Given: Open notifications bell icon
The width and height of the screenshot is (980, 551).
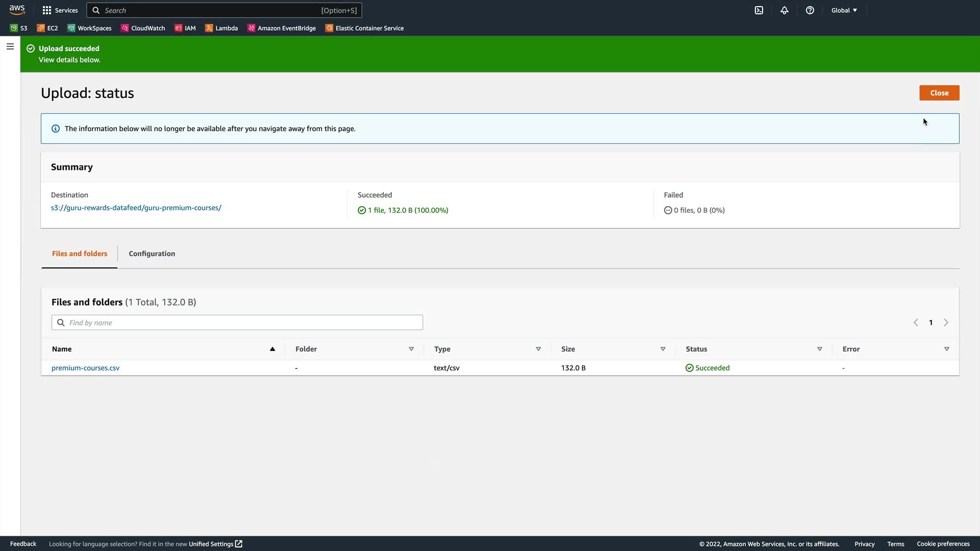Looking at the screenshot, I should click(x=785, y=10).
